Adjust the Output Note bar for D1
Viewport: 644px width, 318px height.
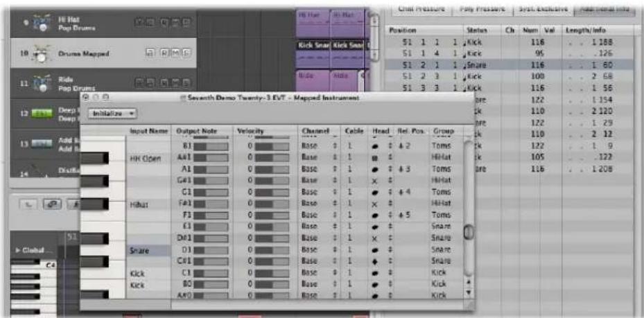point(211,249)
